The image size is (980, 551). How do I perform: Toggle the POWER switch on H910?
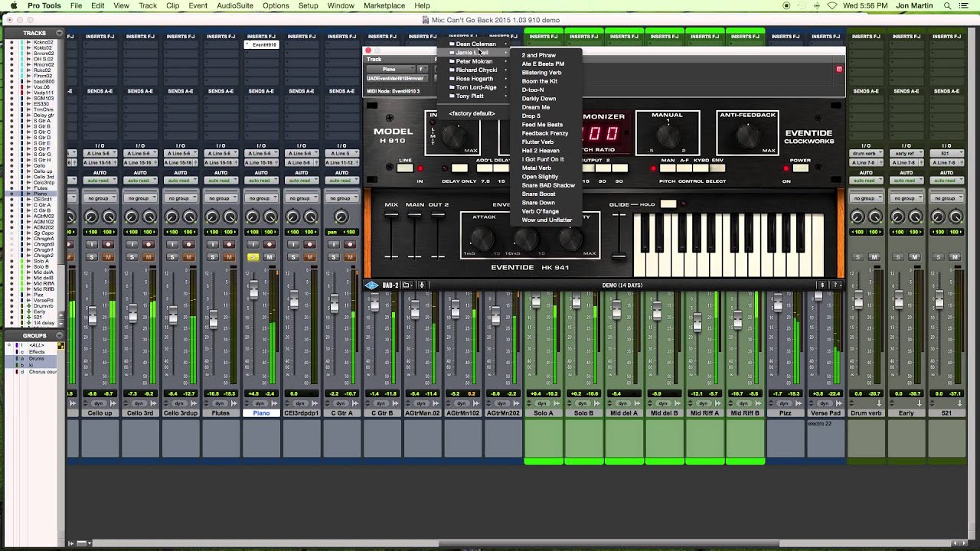coord(800,168)
